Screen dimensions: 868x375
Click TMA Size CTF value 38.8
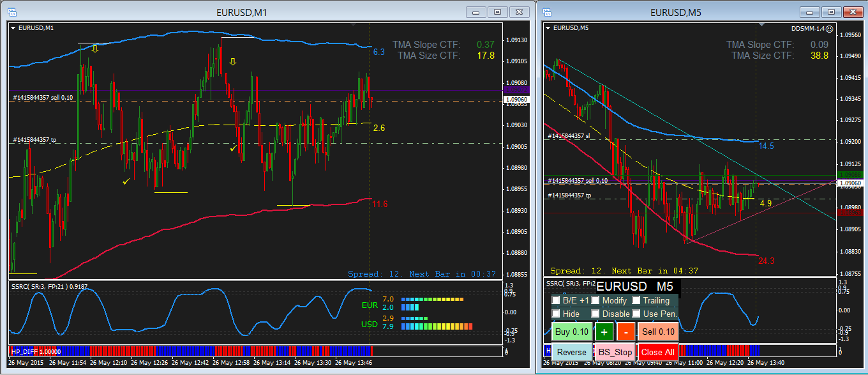click(x=819, y=56)
